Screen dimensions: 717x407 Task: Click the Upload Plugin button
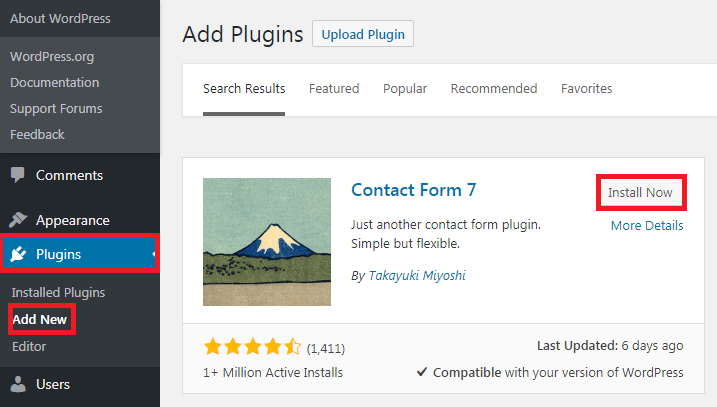(x=363, y=34)
